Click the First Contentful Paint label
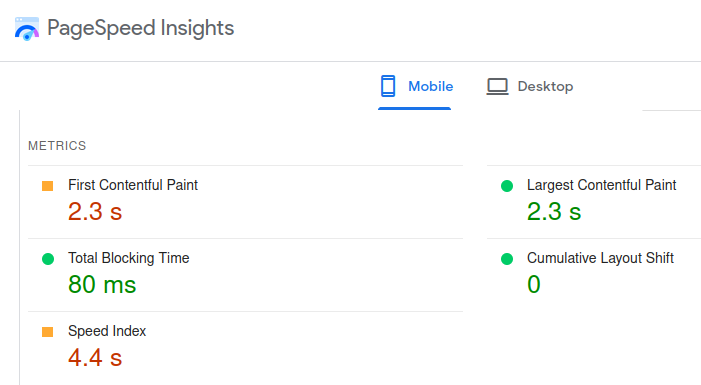701x385 pixels. coord(133,185)
